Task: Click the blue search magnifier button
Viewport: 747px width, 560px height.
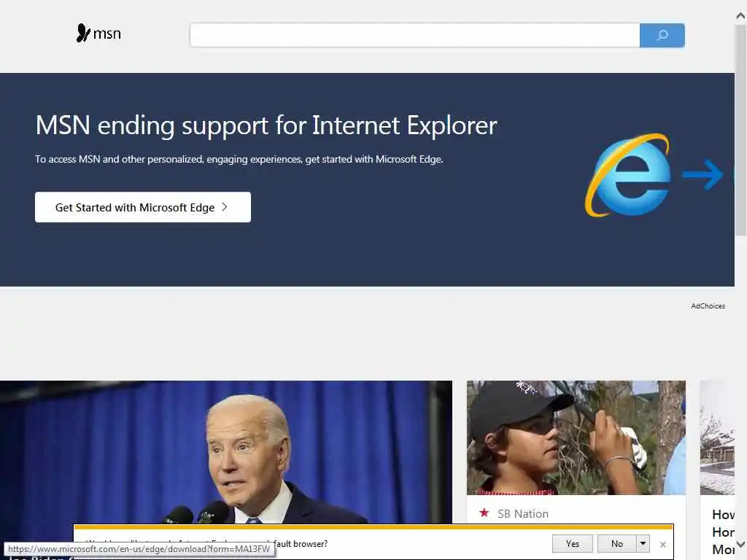Action: [x=662, y=35]
